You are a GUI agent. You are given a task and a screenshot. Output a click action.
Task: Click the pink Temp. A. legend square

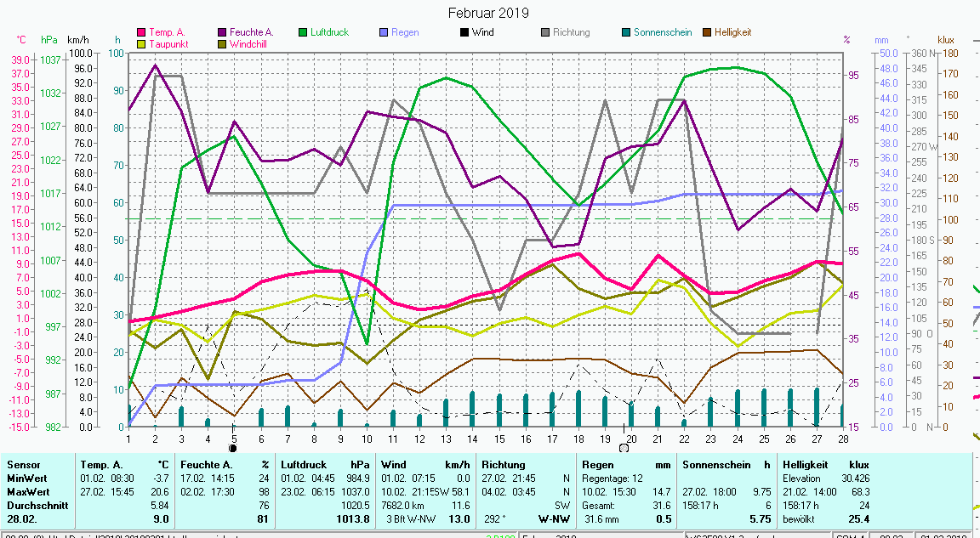pos(141,32)
